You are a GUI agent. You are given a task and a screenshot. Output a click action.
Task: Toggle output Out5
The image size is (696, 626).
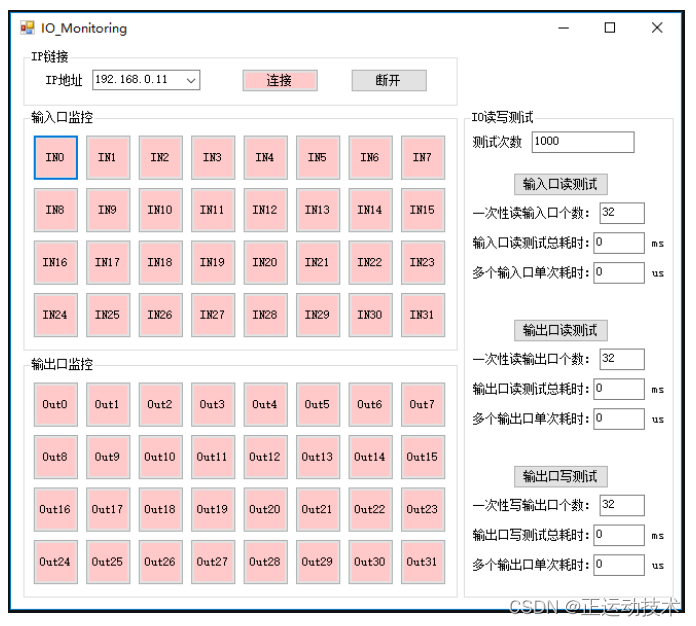318,404
